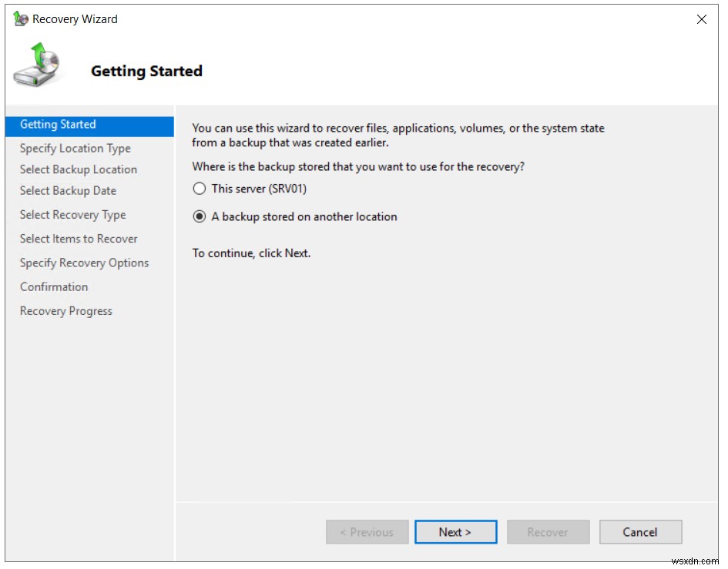Click the Getting Started heading text
728x569 pixels.
pyautogui.click(x=146, y=70)
